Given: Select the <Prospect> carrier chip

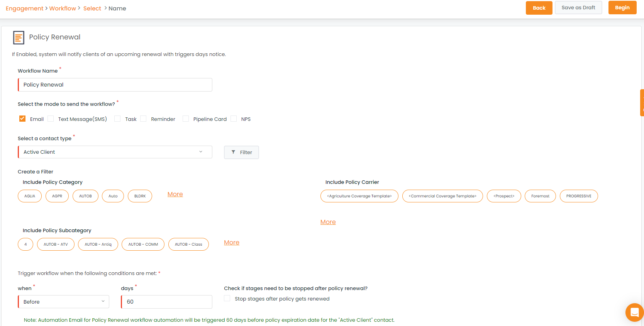Looking at the screenshot, I should click(x=504, y=196).
